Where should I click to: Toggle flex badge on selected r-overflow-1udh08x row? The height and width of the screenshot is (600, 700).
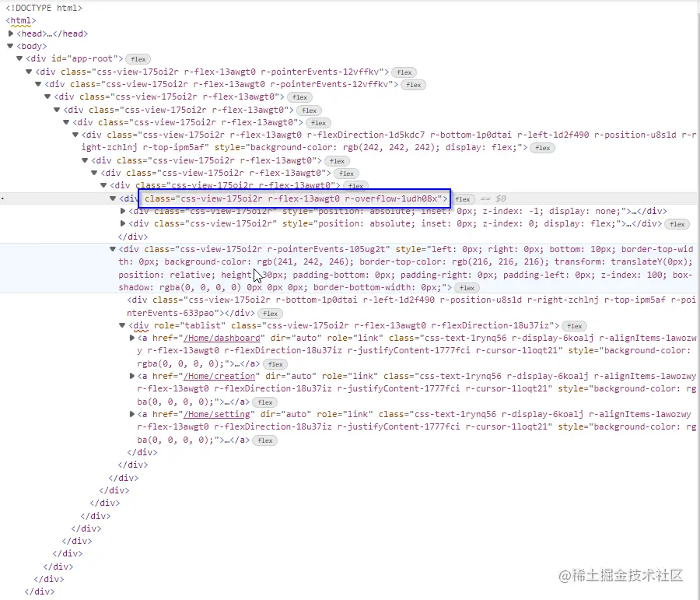463,198
